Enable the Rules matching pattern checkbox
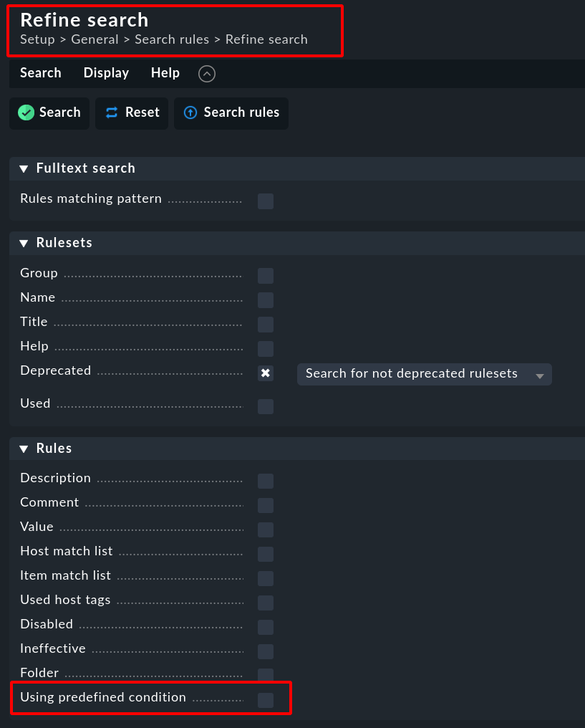This screenshot has width=585, height=728. (x=266, y=201)
